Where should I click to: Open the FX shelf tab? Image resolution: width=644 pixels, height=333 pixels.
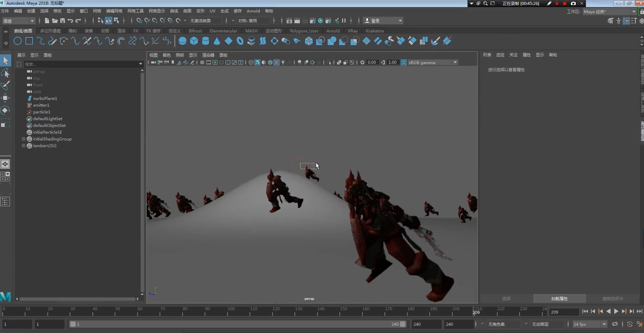tap(136, 31)
